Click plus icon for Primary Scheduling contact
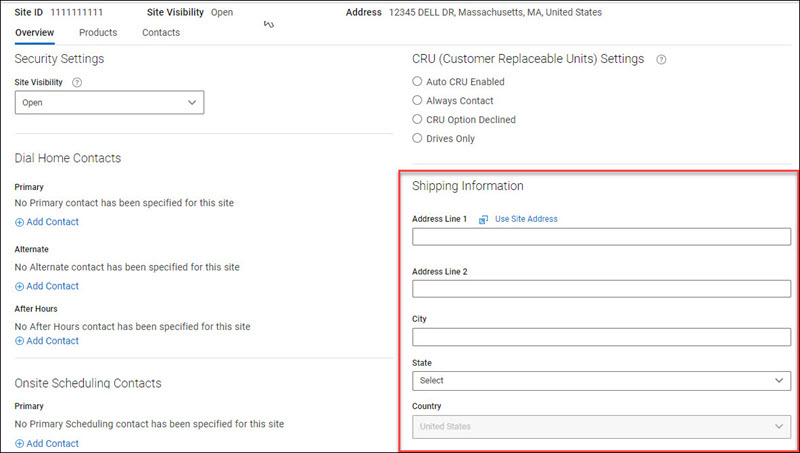Viewport: 800px width, 453px height. pos(20,443)
